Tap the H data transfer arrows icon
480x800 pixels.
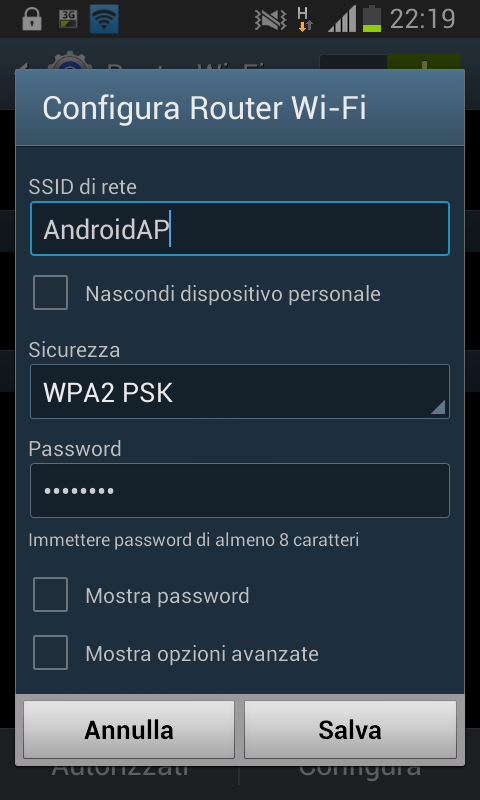pyautogui.click(x=305, y=19)
